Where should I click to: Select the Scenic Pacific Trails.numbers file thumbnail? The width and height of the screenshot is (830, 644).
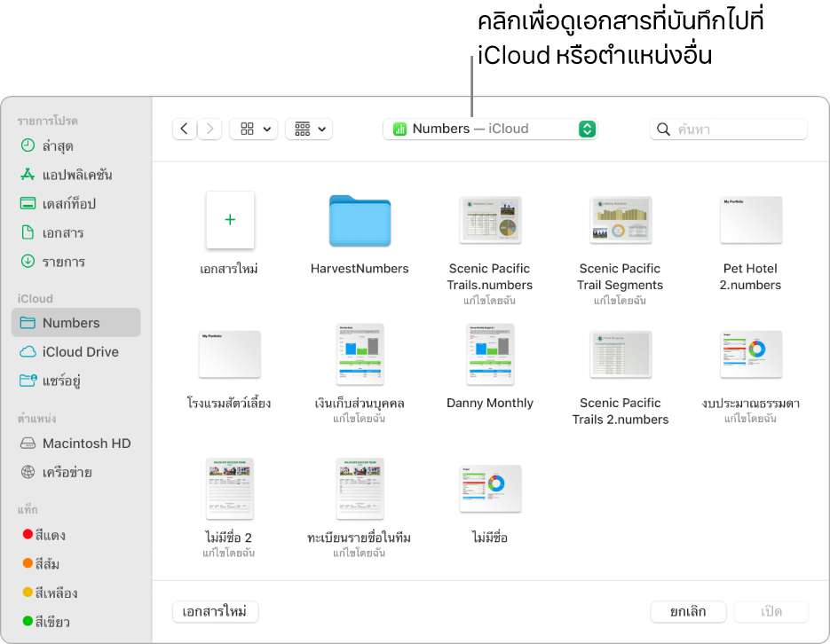click(490, 220)
